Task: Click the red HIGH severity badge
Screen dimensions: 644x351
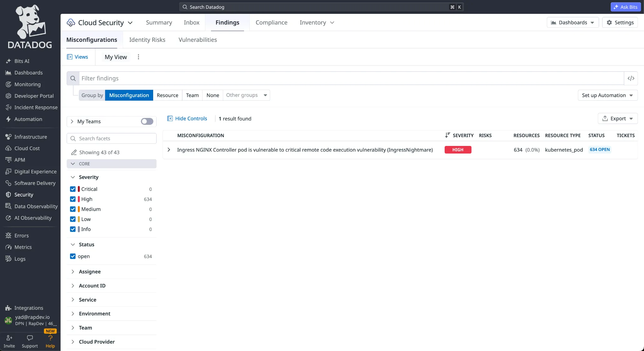Action: point(458,150)
